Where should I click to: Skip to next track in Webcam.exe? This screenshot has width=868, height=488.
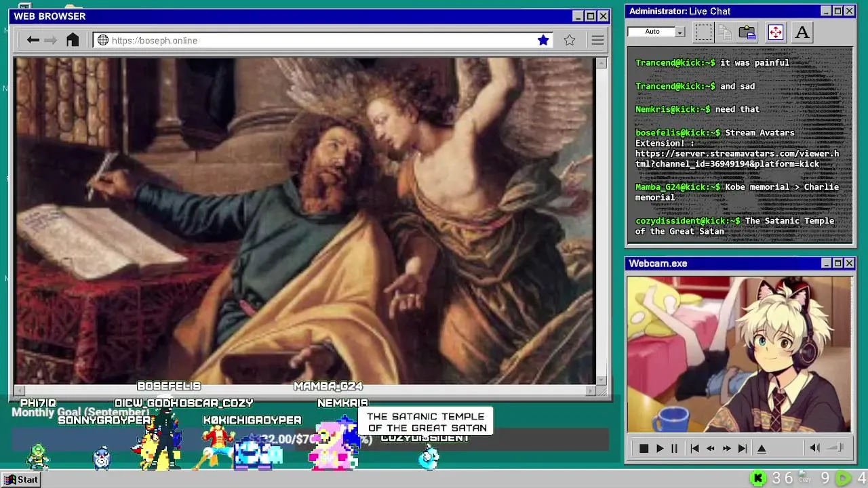(x=743, y=448)
